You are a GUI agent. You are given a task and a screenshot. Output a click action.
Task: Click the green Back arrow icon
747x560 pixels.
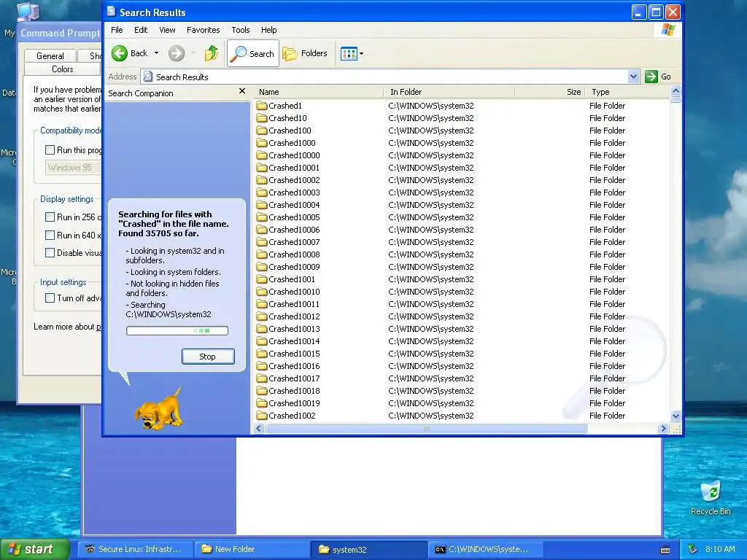[120, 53]
